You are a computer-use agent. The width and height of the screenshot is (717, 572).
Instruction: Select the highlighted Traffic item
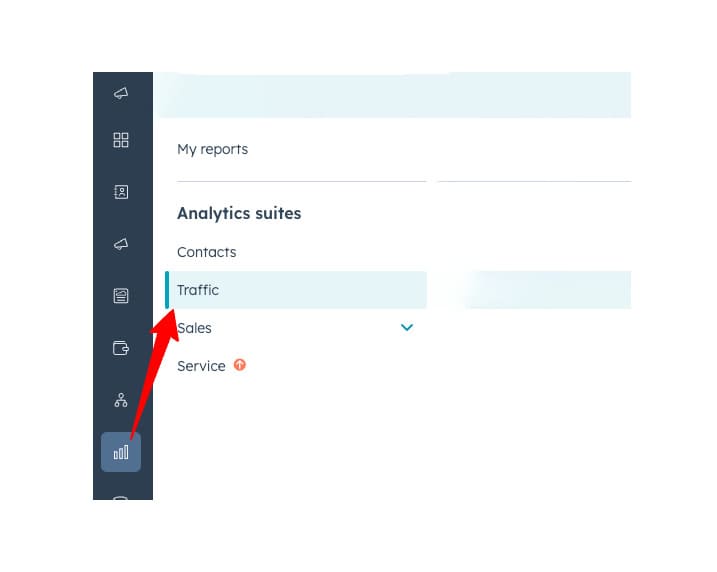point(296,290)
